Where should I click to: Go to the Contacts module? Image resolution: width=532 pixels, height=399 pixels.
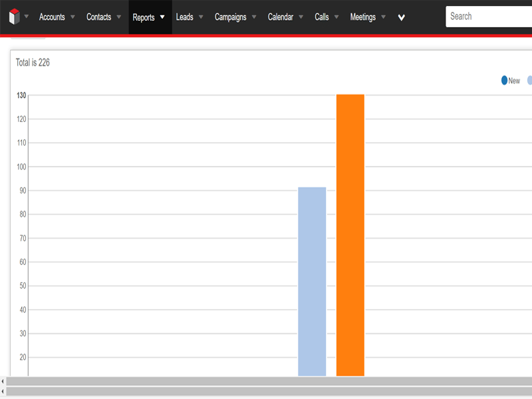pos(98,17)
